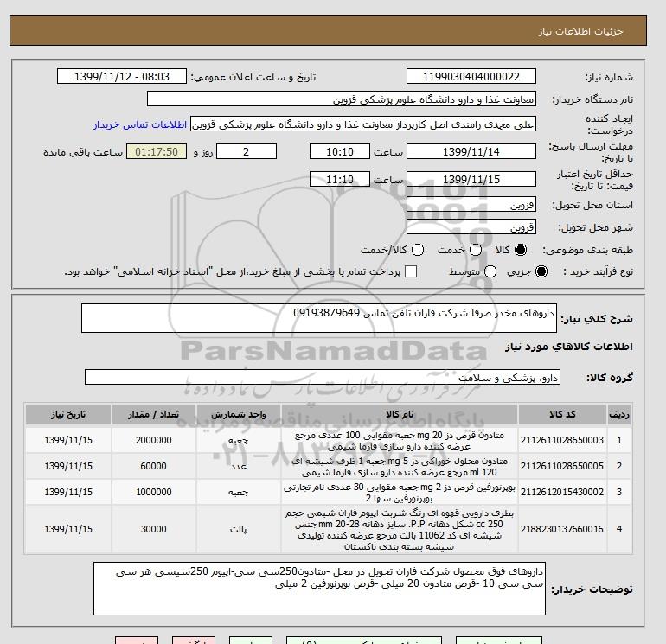Click unit عدد in row 2
Screen dimensions: 666x644
tap(238, 466)
